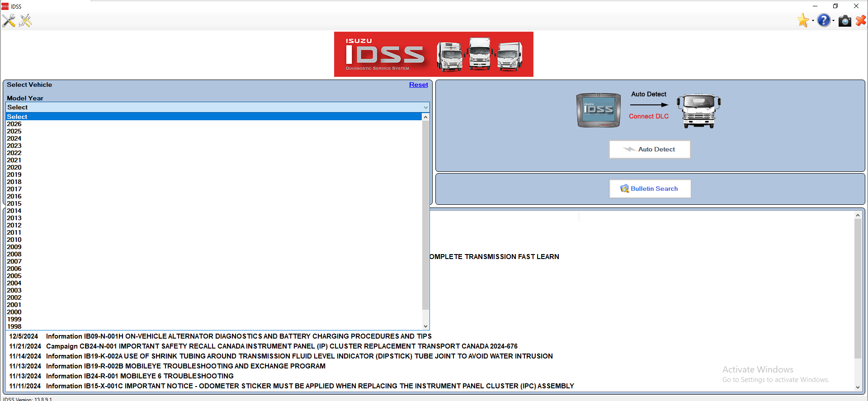Select model year 2022
This screenshot has width=868, height=401.
tap(214, 153)
